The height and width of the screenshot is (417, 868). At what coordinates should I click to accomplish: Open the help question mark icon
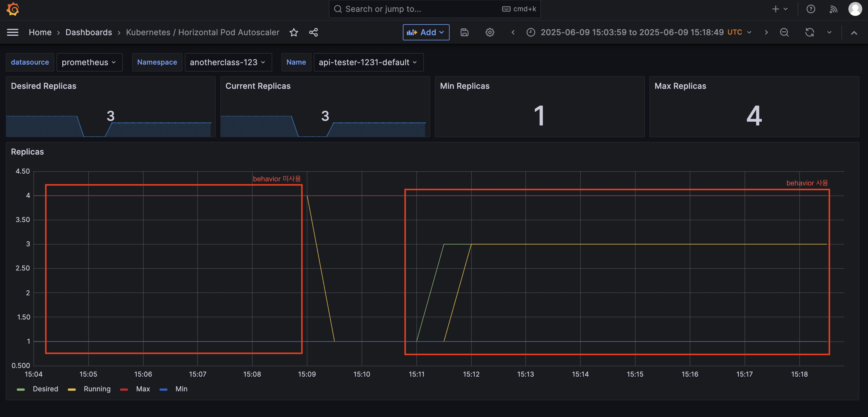pos(810,9)
